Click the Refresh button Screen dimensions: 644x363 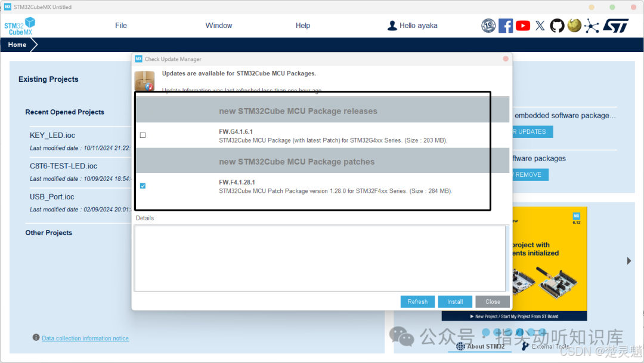tap(417, 302)
